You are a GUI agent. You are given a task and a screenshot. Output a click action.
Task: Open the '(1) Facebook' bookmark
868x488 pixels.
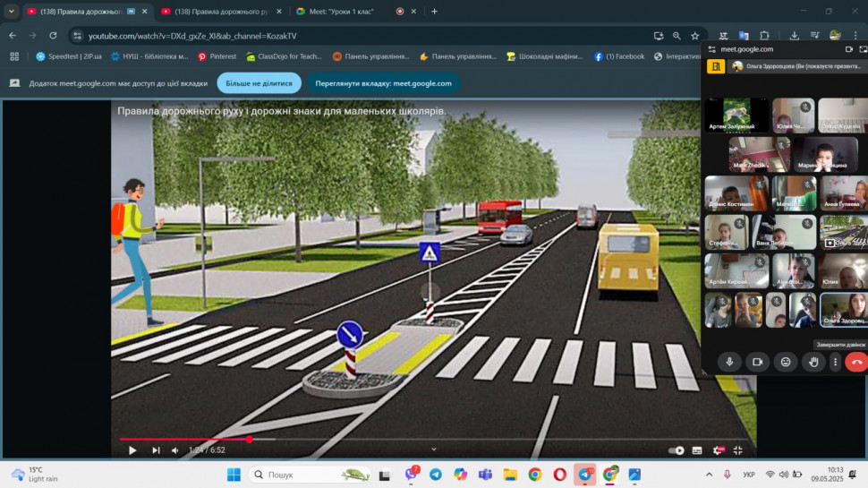[619, 56]
